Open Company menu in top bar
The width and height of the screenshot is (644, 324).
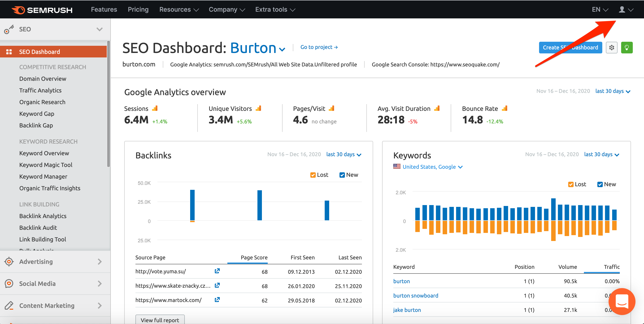pos(227,9)
